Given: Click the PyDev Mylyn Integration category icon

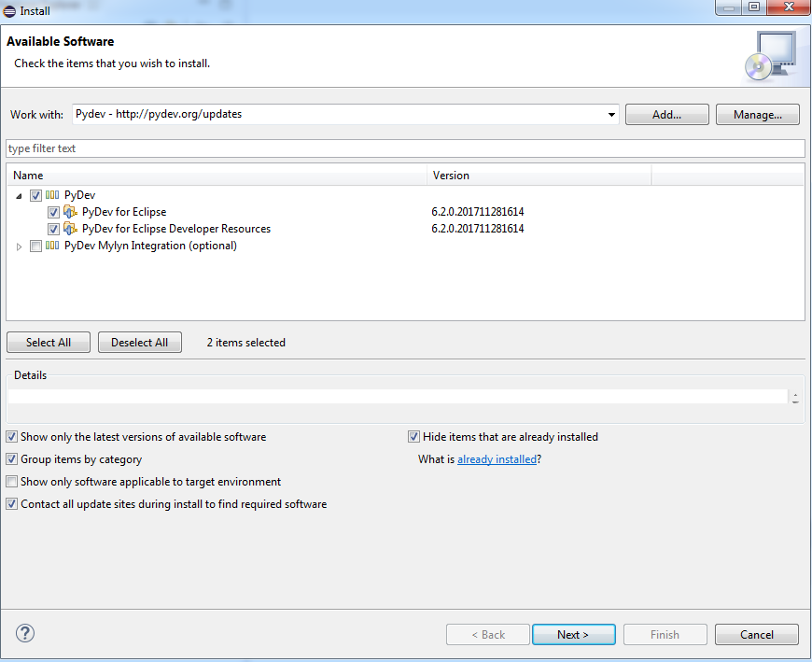Looking at the screenshot, I should click(52, 246).
